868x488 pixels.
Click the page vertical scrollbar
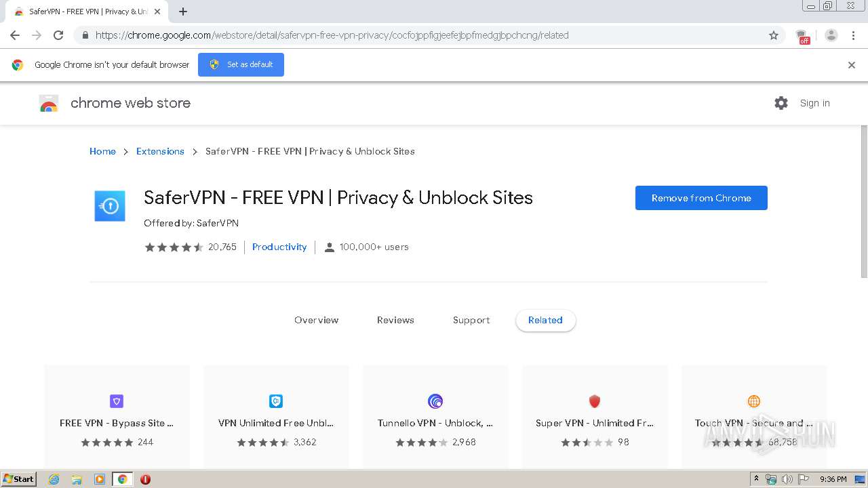point(864,201)
